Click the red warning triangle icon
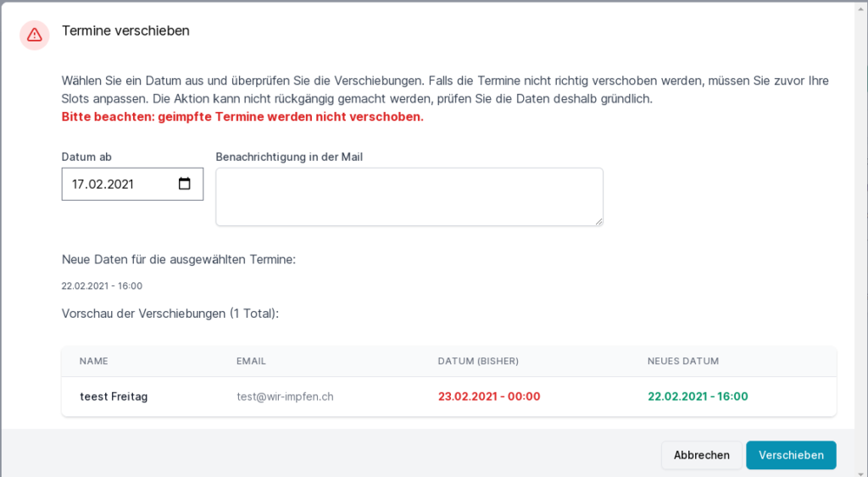The width and height of the screenshot is (868, 477). tap(34, 35)
